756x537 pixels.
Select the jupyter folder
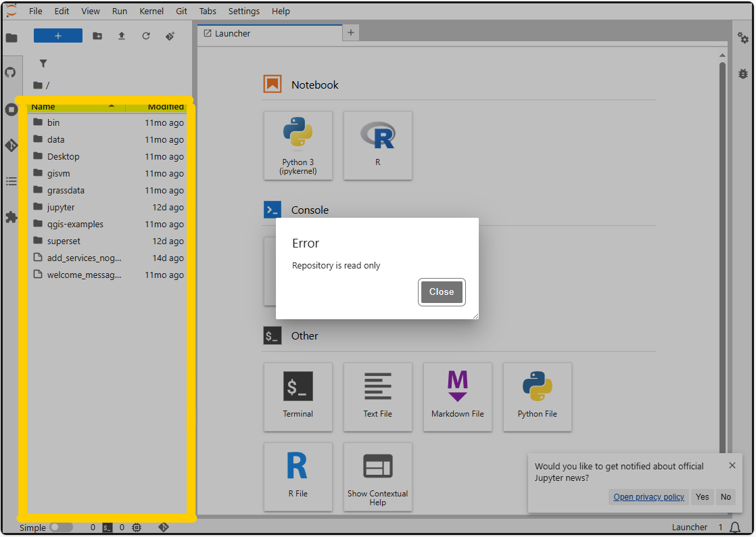pos(107,207)
